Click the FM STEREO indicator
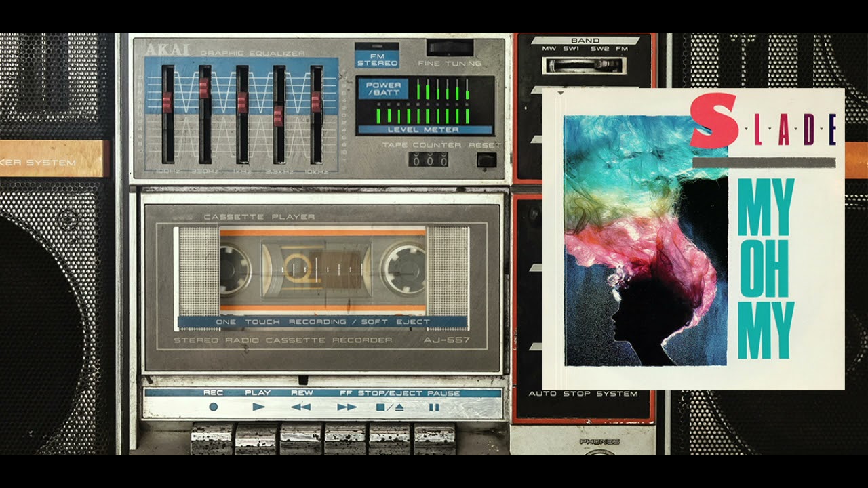This screenshot has width=868, height=488. pyautogui.click(x=377, y=56)
